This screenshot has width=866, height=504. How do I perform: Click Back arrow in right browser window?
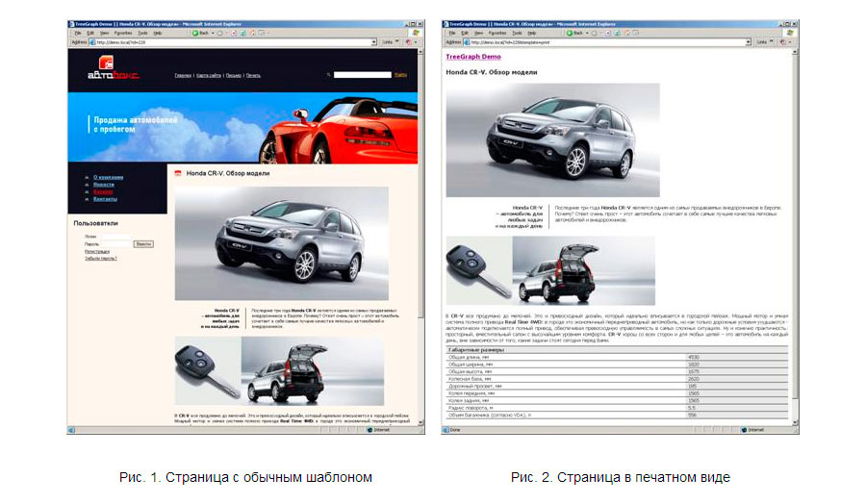coord(570,33)
